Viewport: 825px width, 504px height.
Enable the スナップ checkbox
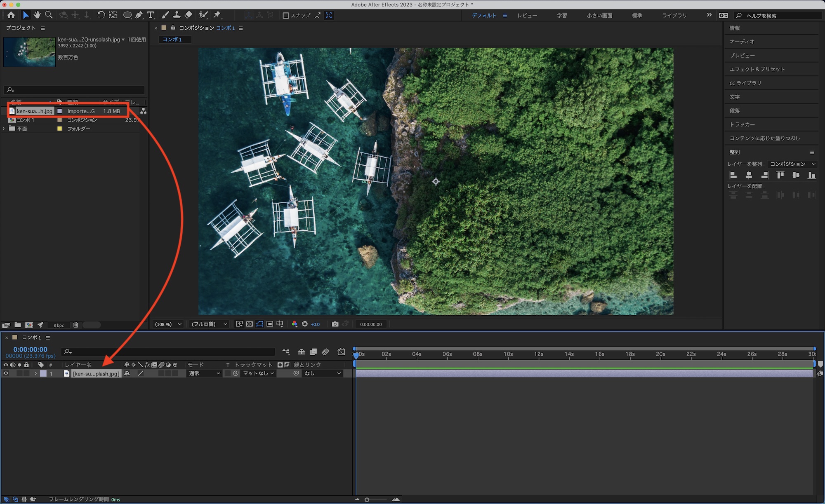285,16
